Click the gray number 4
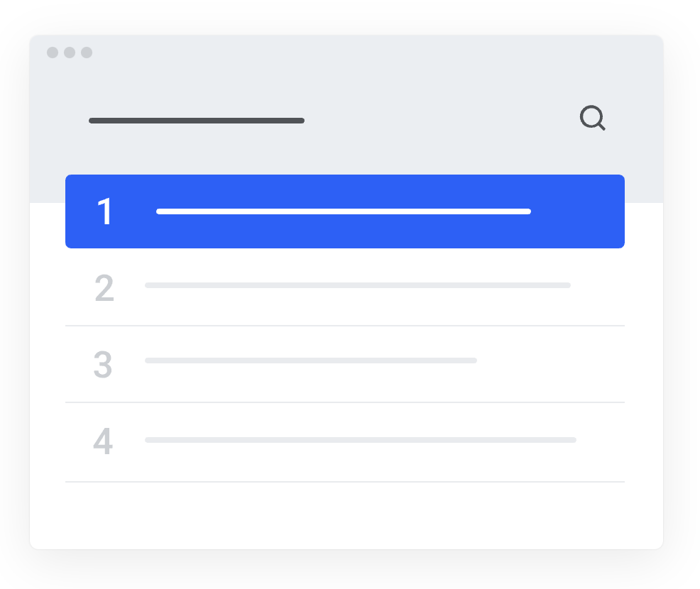 pyautogui.click(x=103, y=441)
